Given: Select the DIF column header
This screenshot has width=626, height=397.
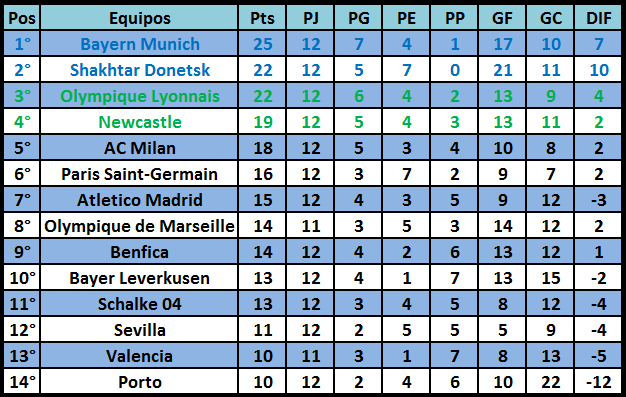Looking at the screenshot, I should point(598,18).
